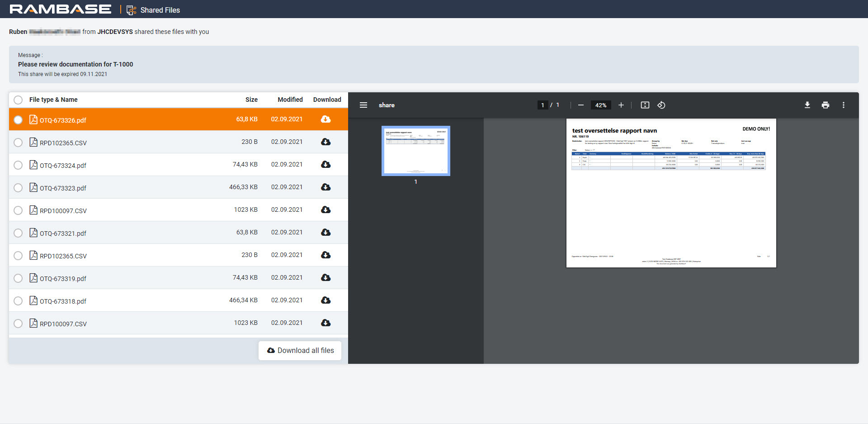Image resolution: width=868 pixels, height=424 pixels.
Task: Edit the zoom percentage 42% field
Action: [600, 105]
